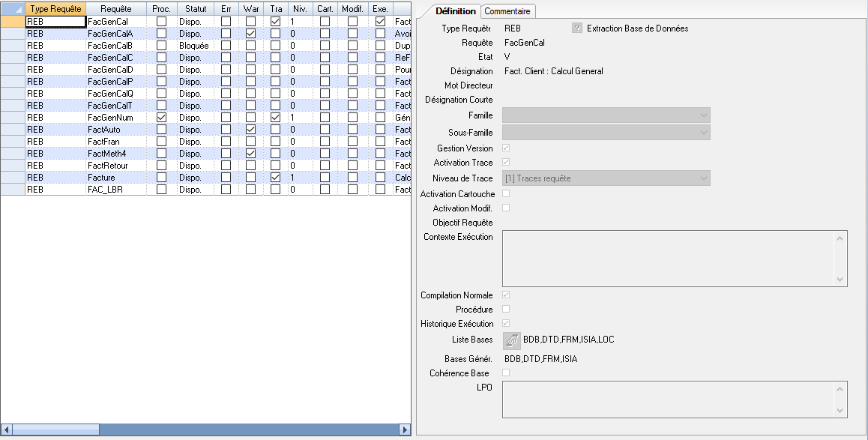Select the Définition tab
Viewport: 868px width, 440px height.
(x=455, y=11)
